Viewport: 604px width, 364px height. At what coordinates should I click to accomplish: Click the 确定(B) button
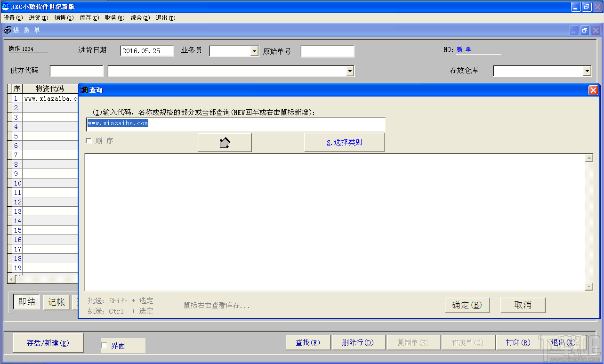click(467, 305)
